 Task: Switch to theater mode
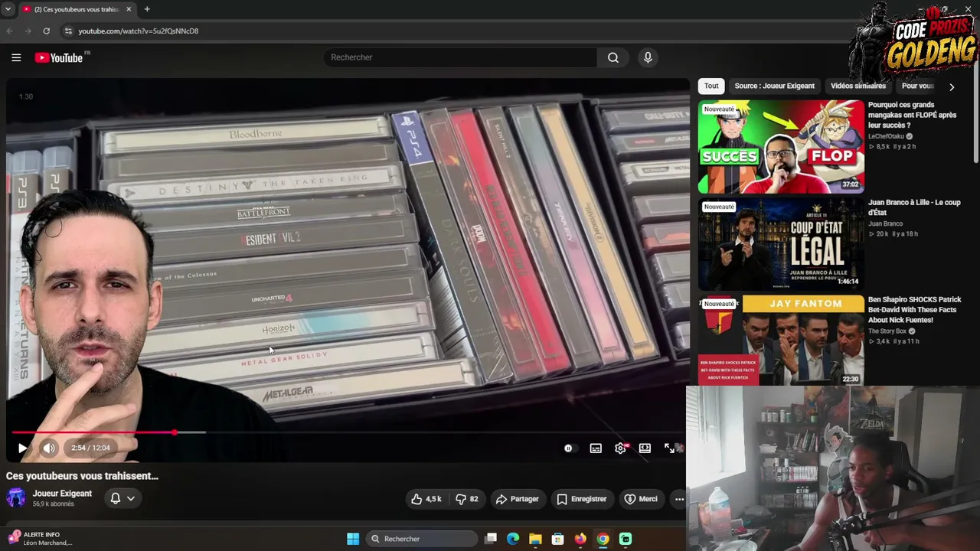[645, 448]
